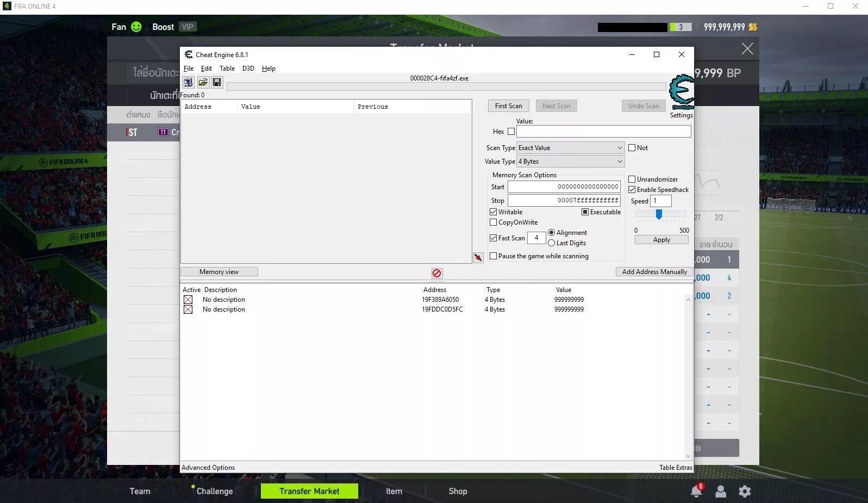Click the speedhack speed slider handle

pyautogui.click(x=659, y=214)
